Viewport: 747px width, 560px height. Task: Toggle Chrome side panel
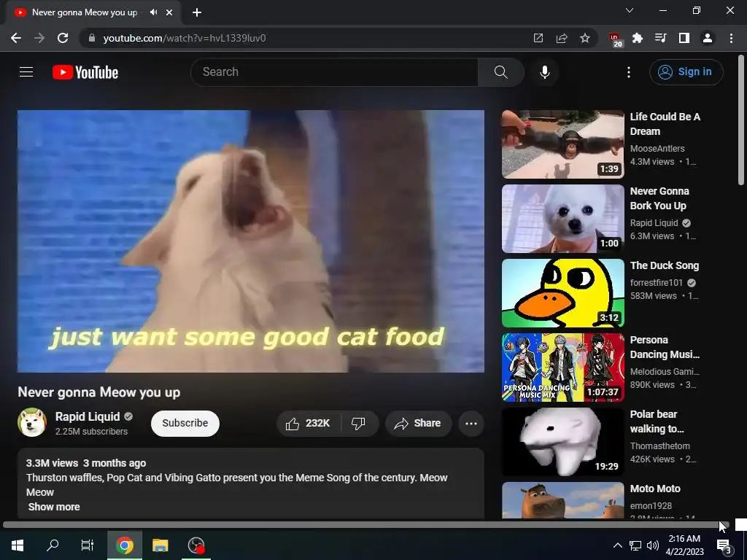(x=684, y=38)
